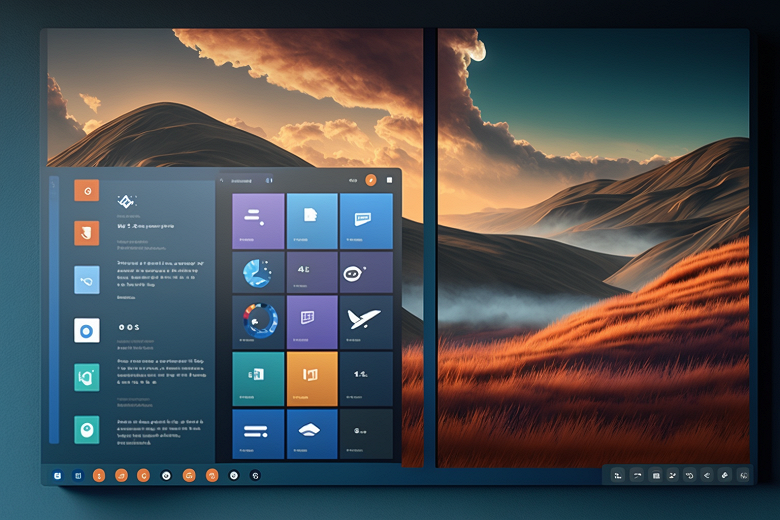Image resolution: width=780 pixels, height=520 pixels.
Task: Open the last orange circle in the taskbar
Action: click(212, 476)
